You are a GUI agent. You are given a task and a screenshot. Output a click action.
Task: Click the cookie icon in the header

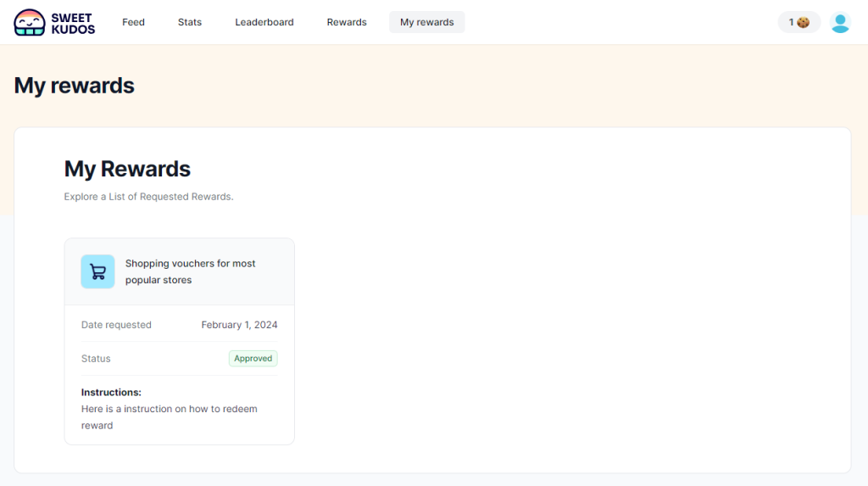(804, 23)
